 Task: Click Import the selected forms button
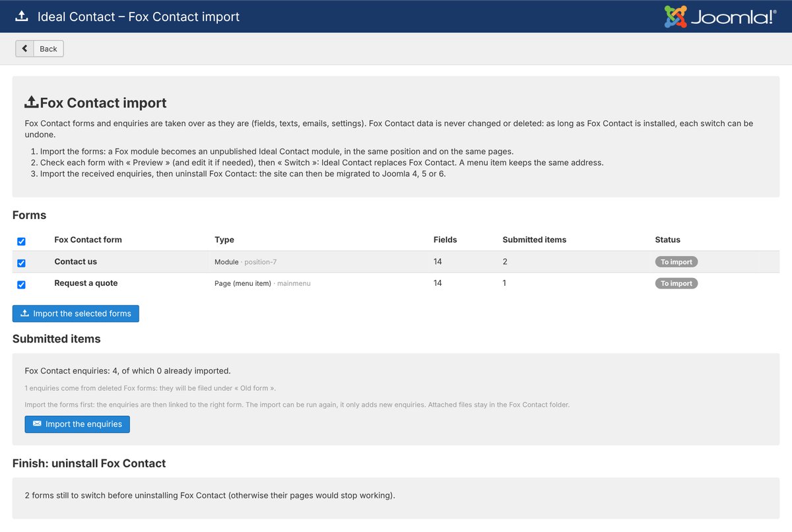(x=76, y=314)
